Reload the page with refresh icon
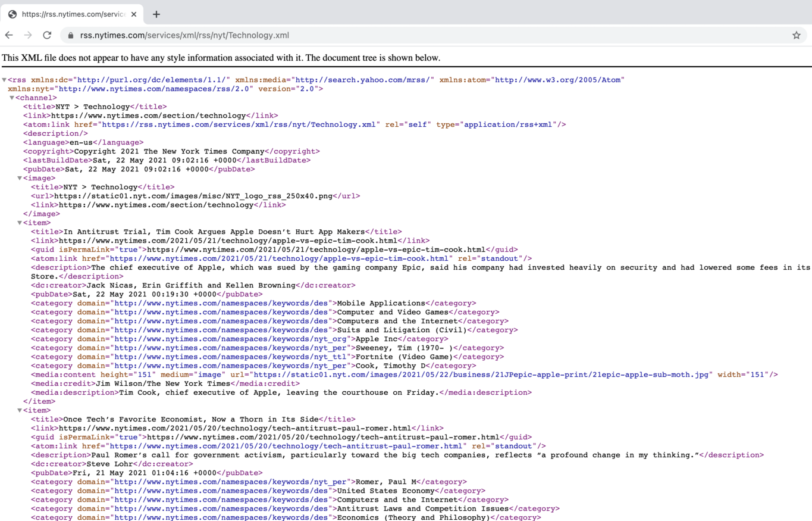 pos(47,35)
